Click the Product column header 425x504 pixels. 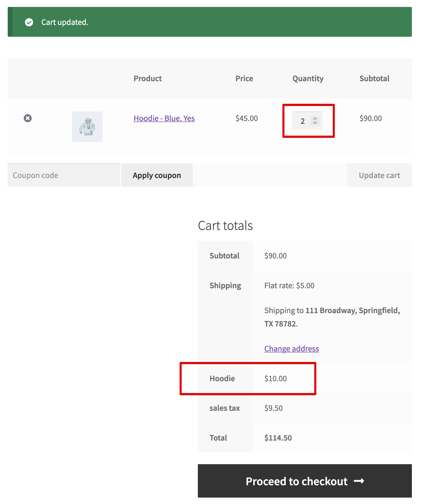tap(147, 78)
